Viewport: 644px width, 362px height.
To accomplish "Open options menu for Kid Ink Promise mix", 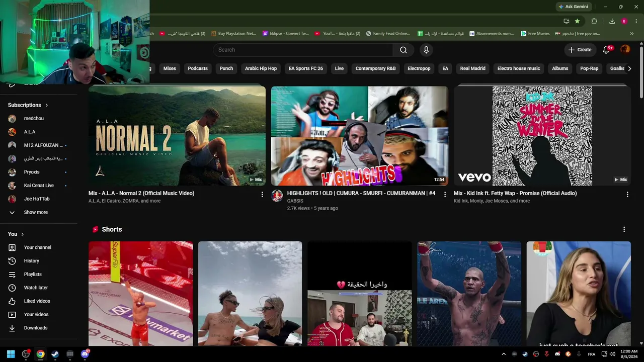I will [627, 195].
